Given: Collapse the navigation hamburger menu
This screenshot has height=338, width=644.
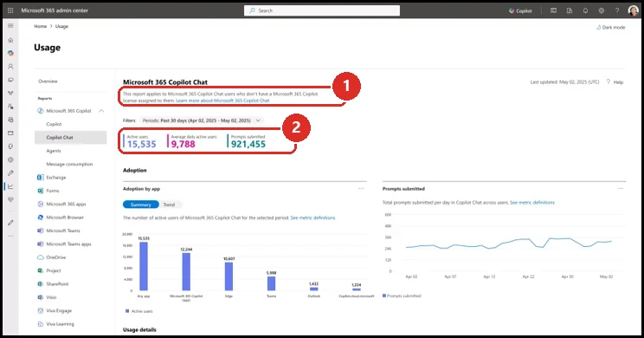Looking at the screenshot, I should click(10, 25).
